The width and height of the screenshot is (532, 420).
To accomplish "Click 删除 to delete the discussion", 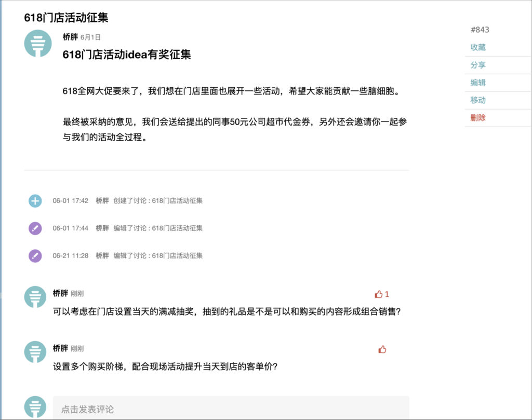I will coord(478,118).
